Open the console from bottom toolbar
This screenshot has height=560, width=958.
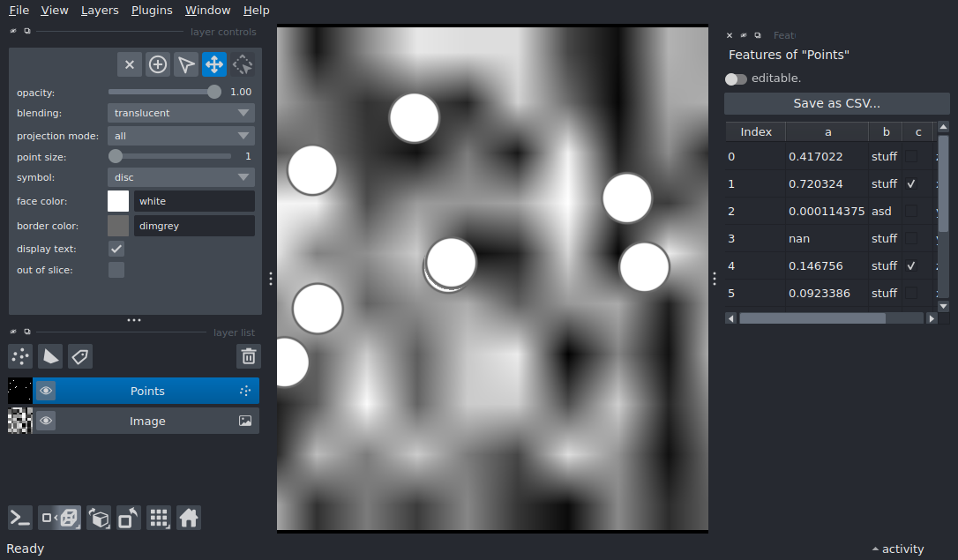[x=20, y=518]
